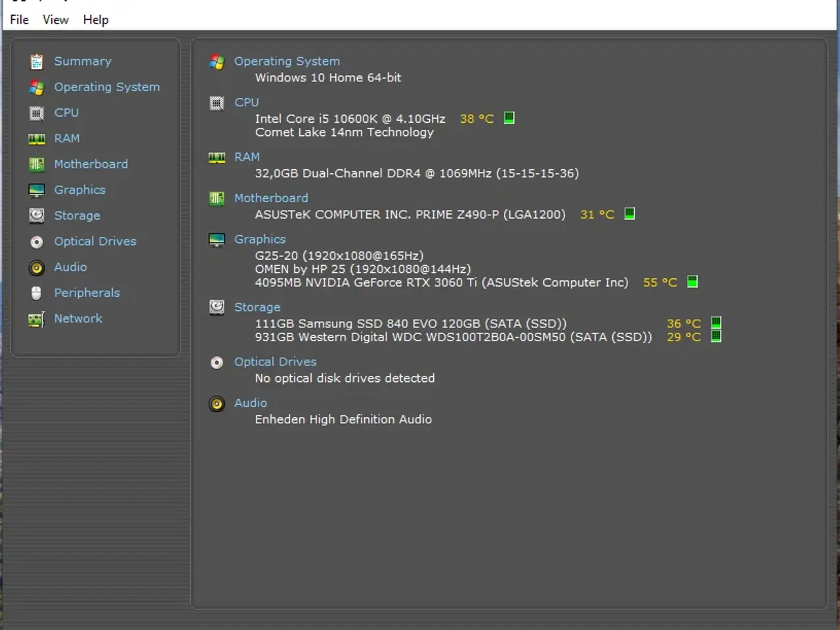
Task: Click the Motherboard icon in sidebar
Action: (37, 164)
